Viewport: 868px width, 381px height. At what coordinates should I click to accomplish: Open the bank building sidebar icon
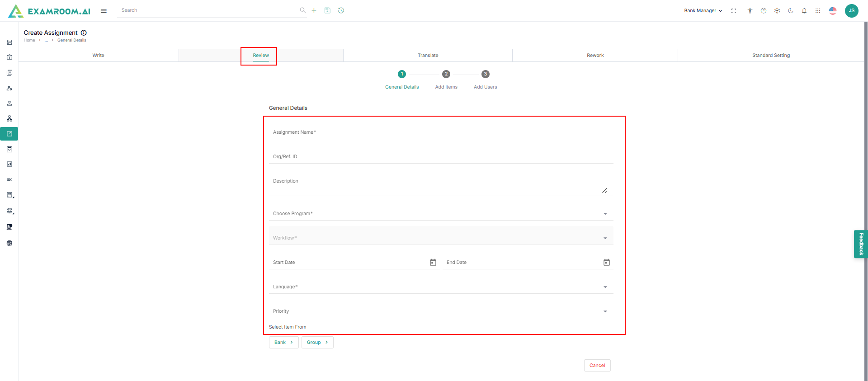coord(9,57)
